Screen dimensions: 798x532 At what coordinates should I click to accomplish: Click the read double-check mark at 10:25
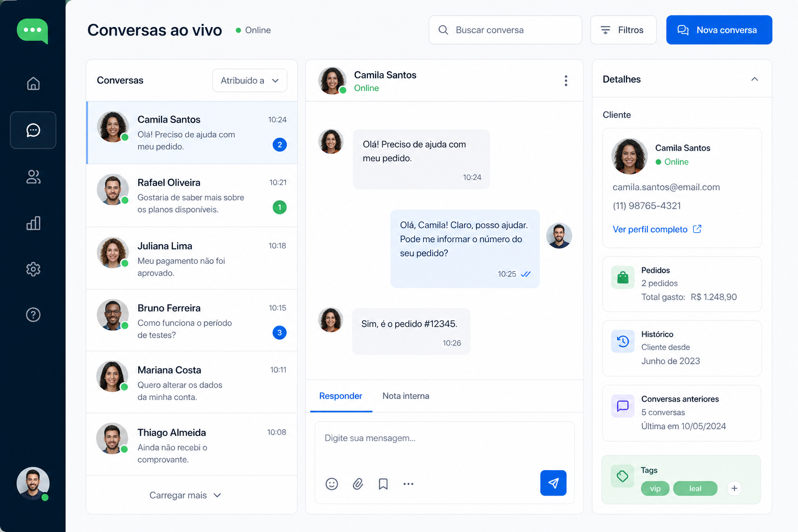point(526,274)
